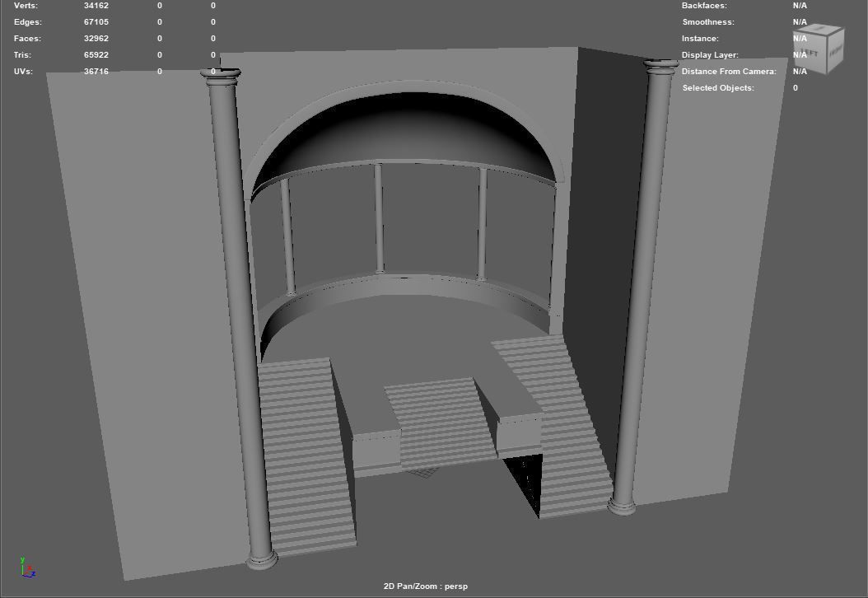Click the Faces count 32962
The height and width of the screenshot is (598, 868).
96,39
